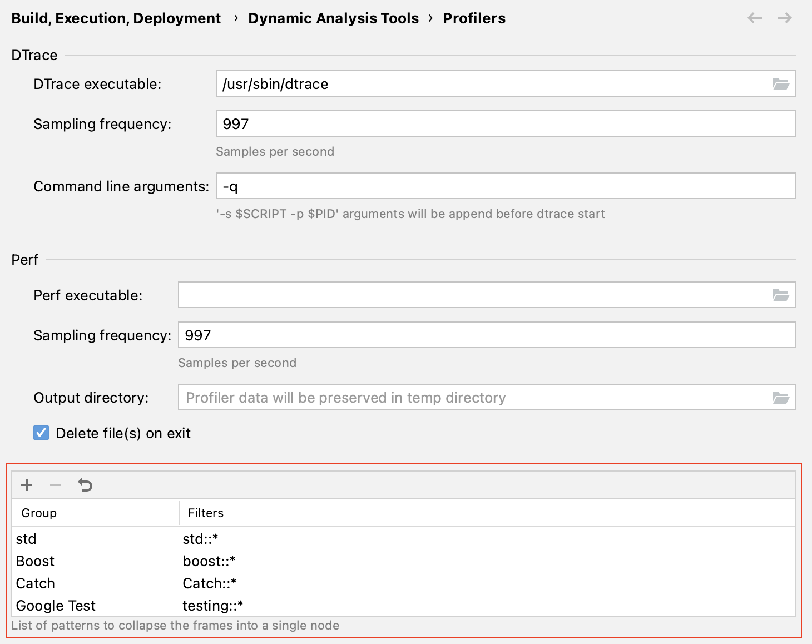Click the Output directory input field

pyautogui.click(x=473, y=398)
